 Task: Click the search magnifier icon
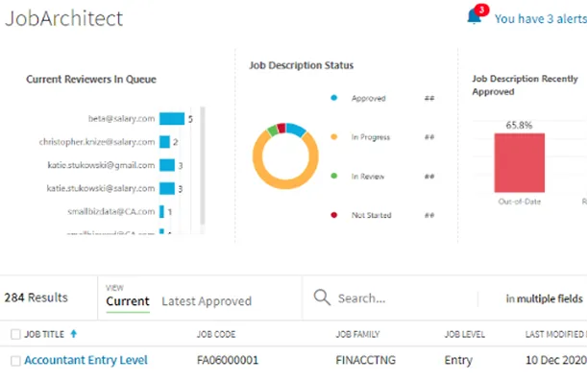click(x=322, y=298)
